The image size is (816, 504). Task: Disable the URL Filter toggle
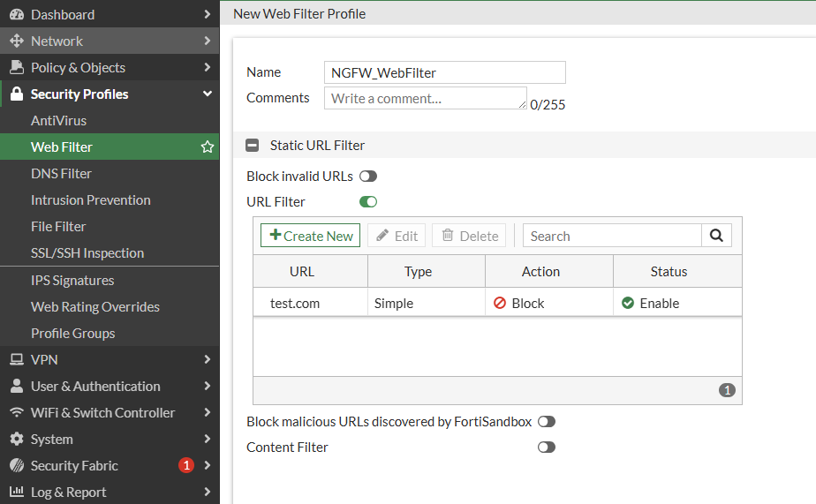coord(368,202)
